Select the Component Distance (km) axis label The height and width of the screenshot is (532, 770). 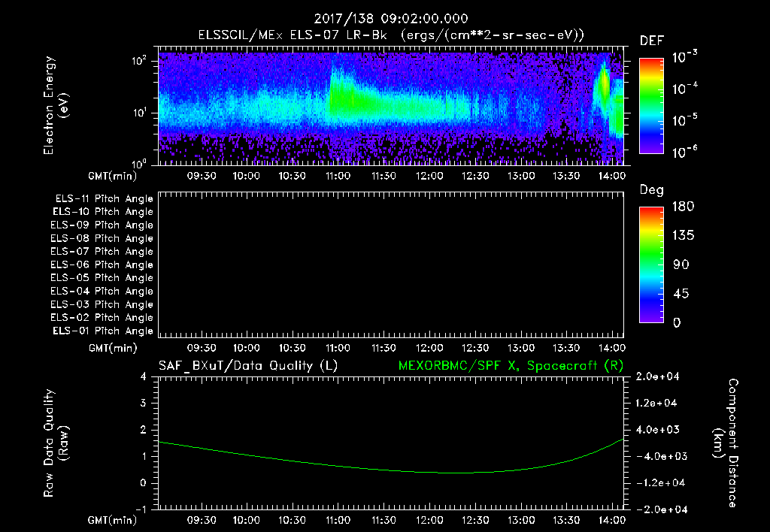tap(726, 443)
